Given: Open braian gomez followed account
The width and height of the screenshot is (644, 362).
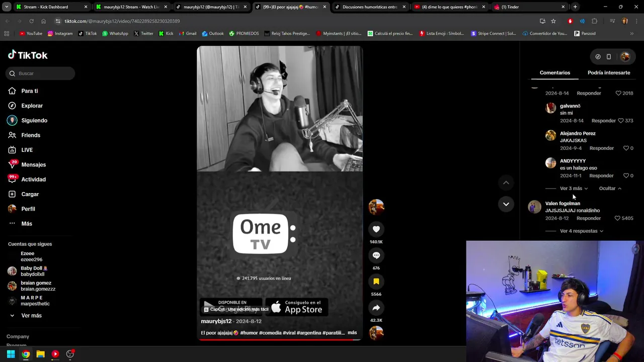Looking at the screenshot, I should [x=32, y=286].
